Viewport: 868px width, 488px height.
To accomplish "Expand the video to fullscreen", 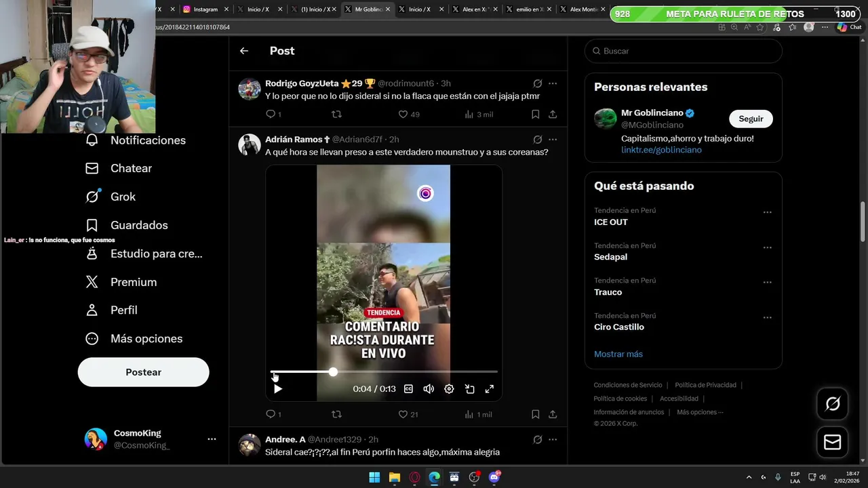I will point(490,389).
